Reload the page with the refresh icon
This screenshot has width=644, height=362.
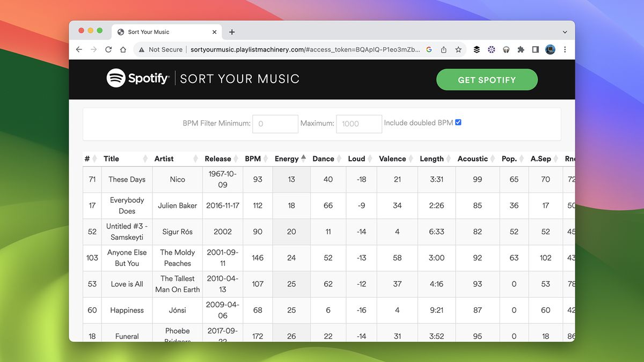109,49
